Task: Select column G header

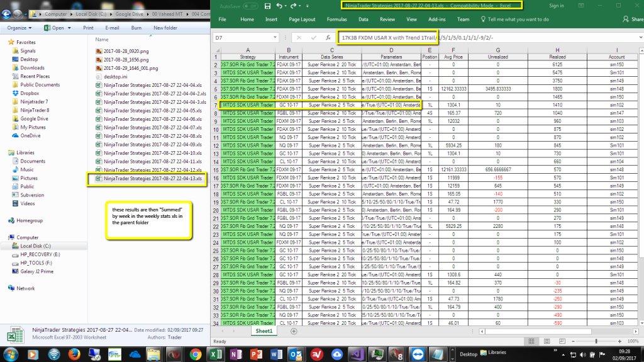Action: click(x=498, y=50)
